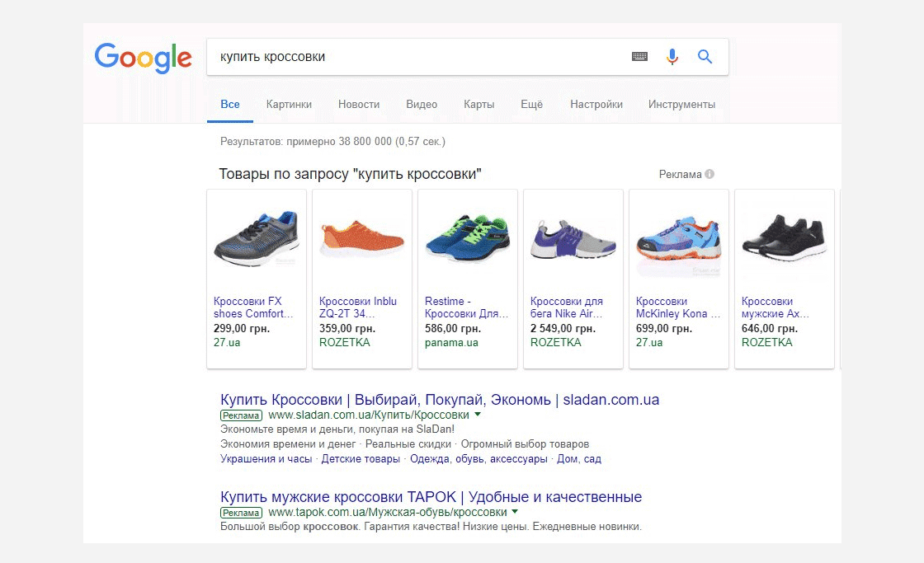Expand sladan.com.ua ad URL dropdown arrow

pos(478,414)
